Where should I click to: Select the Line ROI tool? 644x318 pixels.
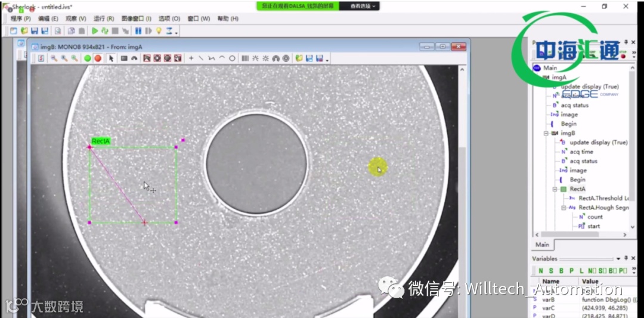tap(202, 58)
